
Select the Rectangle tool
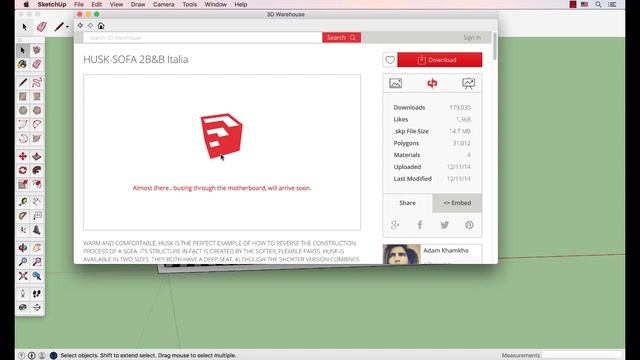23,96
